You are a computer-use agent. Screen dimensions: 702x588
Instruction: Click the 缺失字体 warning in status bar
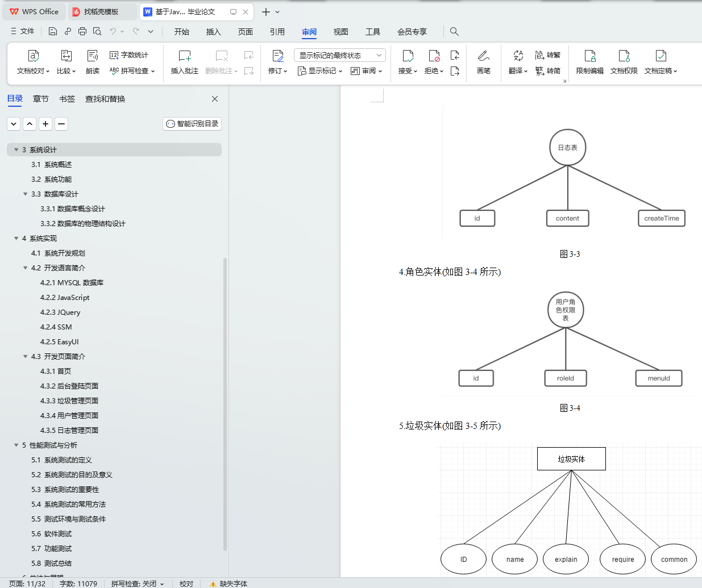point(229,583)
